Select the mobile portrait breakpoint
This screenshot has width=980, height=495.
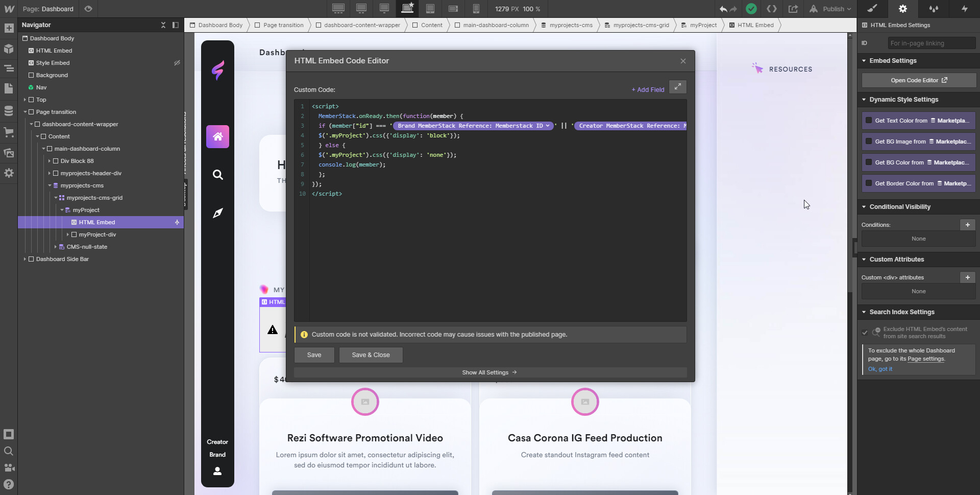click(476, 9)
